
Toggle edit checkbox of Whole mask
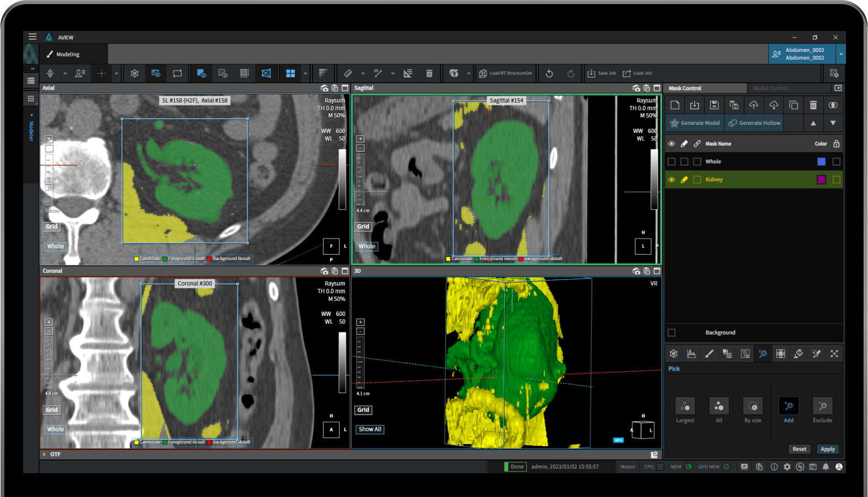point(684,161)
